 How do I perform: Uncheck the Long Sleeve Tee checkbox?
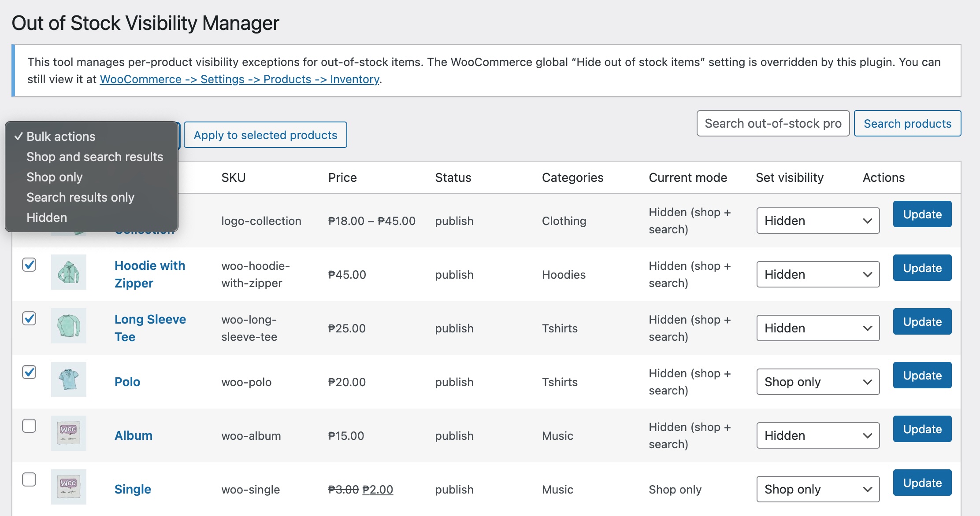[x=29, y=318]
